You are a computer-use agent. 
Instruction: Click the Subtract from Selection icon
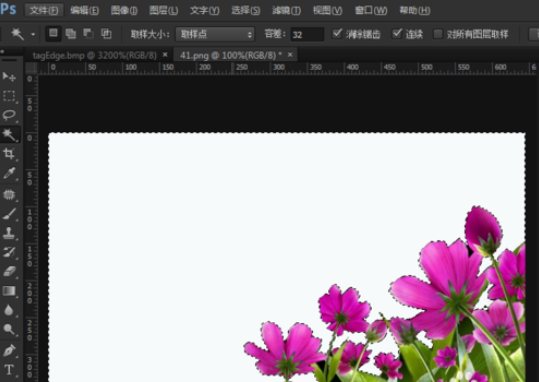88,34
